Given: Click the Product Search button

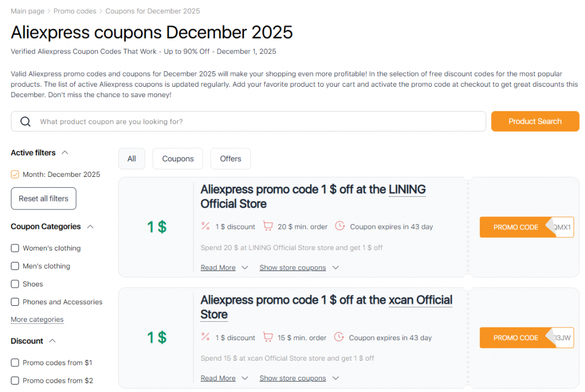Looking at the screenshot, I should coord(535,121).
